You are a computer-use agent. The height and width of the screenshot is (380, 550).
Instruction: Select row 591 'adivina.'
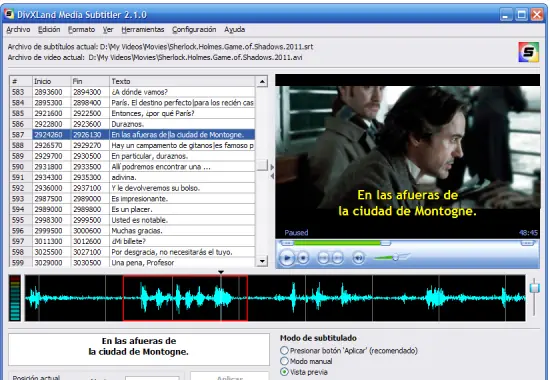[x=132, y=177]
